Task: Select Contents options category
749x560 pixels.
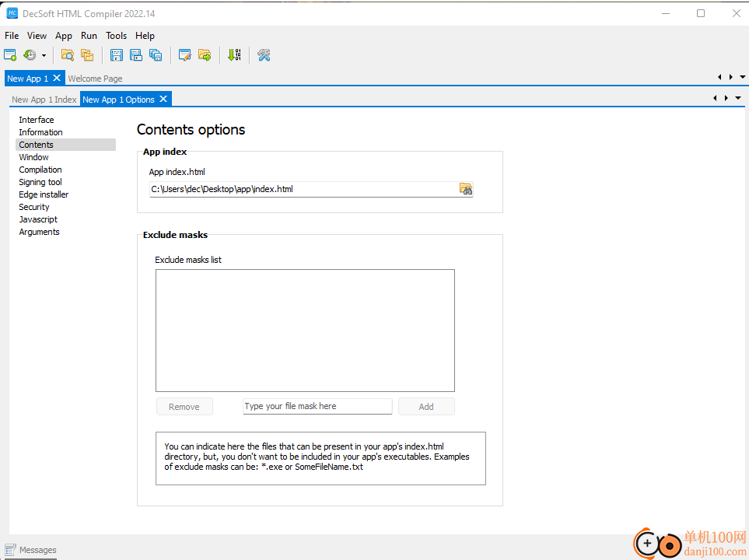Action: [x=65, y=145]
